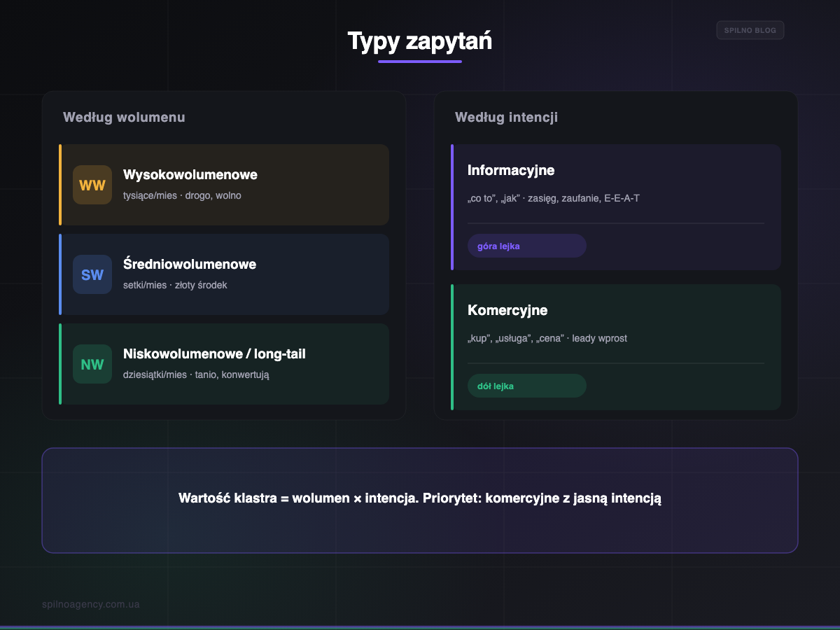Click the Komercyjne card heading
Viewport: 840px width, 630px height.
[507, 310]
